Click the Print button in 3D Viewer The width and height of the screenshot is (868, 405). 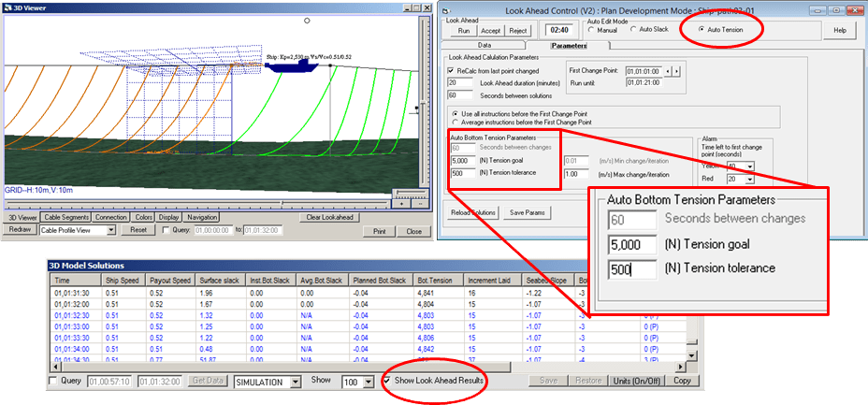(379, 231)
